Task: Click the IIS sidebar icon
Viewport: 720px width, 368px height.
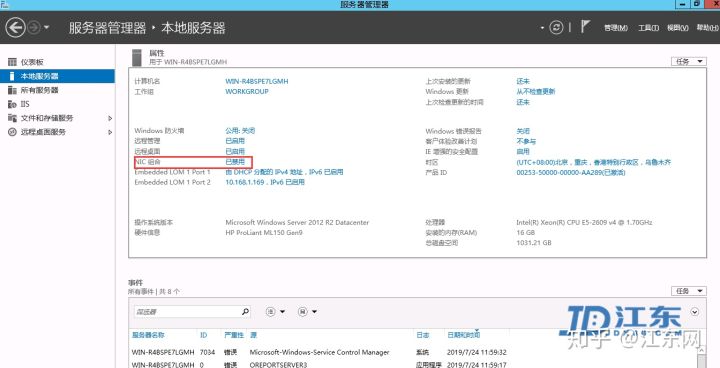Action: (x=12, y=104)
